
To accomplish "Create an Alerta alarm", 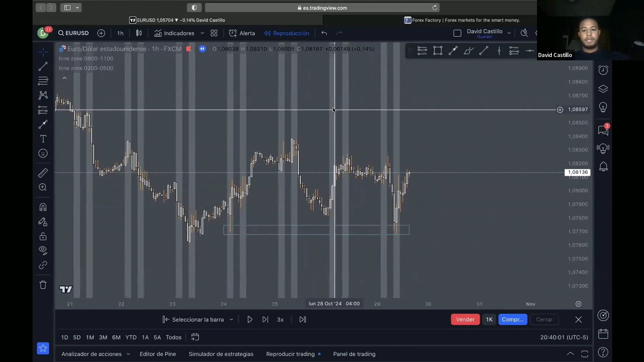I will 242,33.
